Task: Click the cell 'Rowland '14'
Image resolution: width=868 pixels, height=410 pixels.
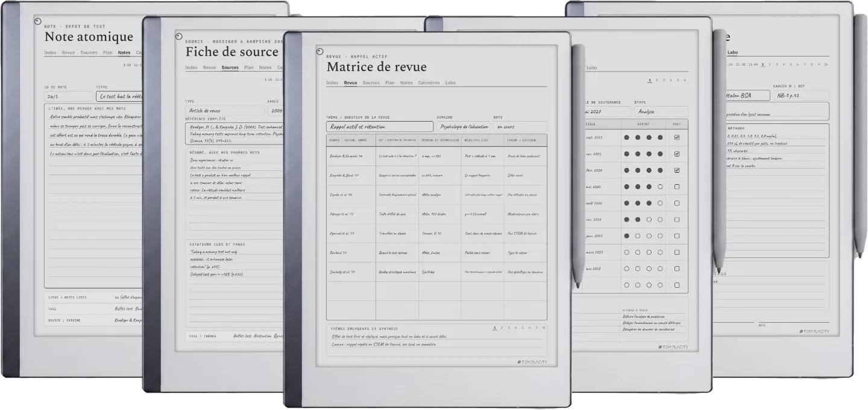Action: (x=351, y=252)
